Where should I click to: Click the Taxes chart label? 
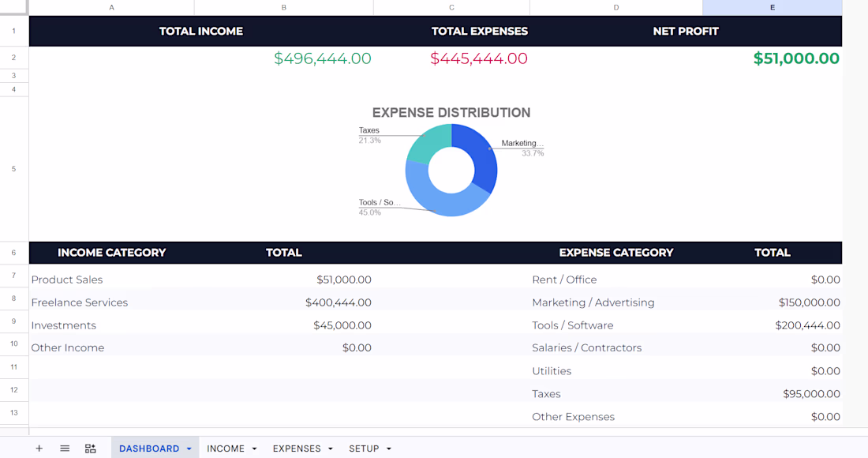(x=369, y=130)
